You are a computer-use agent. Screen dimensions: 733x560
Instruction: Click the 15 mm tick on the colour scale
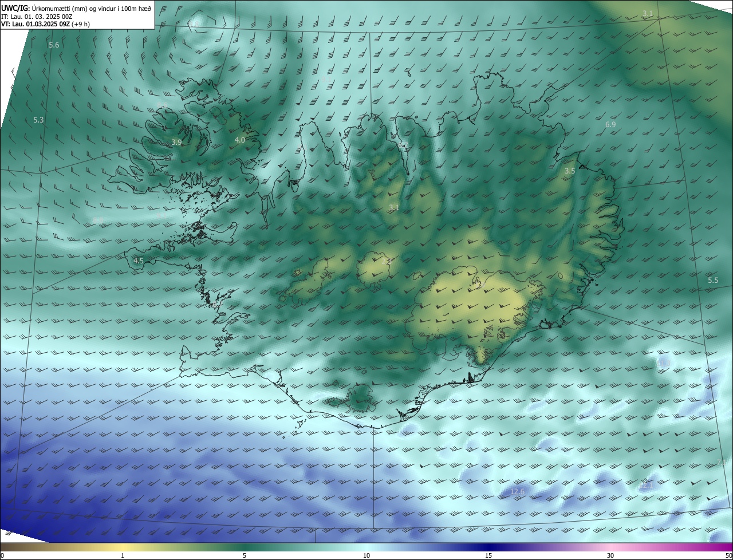tap(488, 555)
